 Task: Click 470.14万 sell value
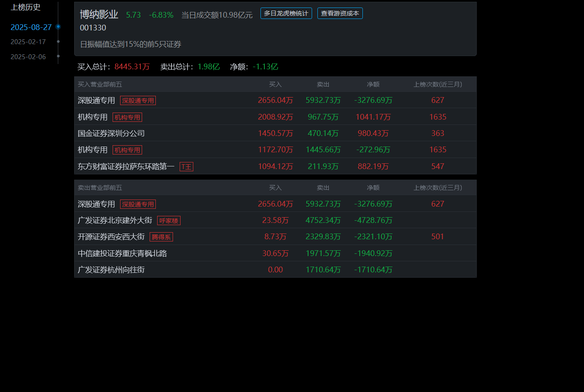click(323, 133)
